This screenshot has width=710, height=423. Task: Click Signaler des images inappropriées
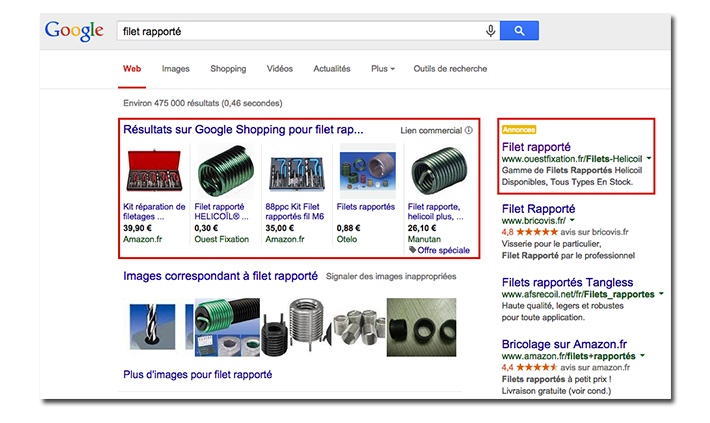click(x=391, y=276)
